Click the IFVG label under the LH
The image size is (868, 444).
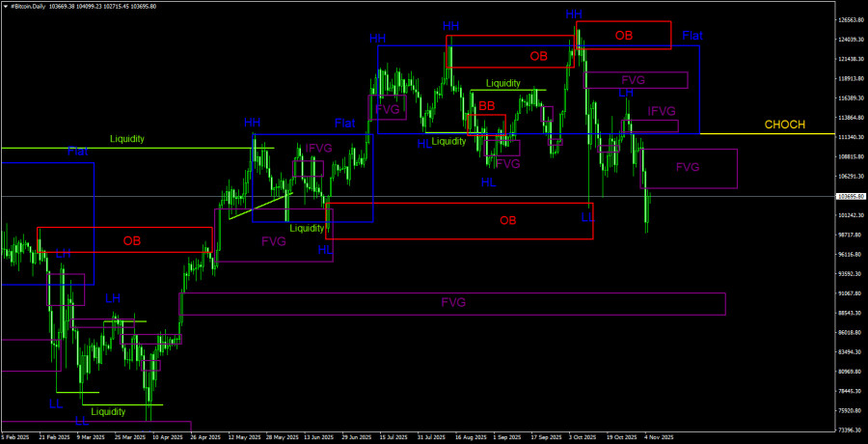click(x=662, y=112)
